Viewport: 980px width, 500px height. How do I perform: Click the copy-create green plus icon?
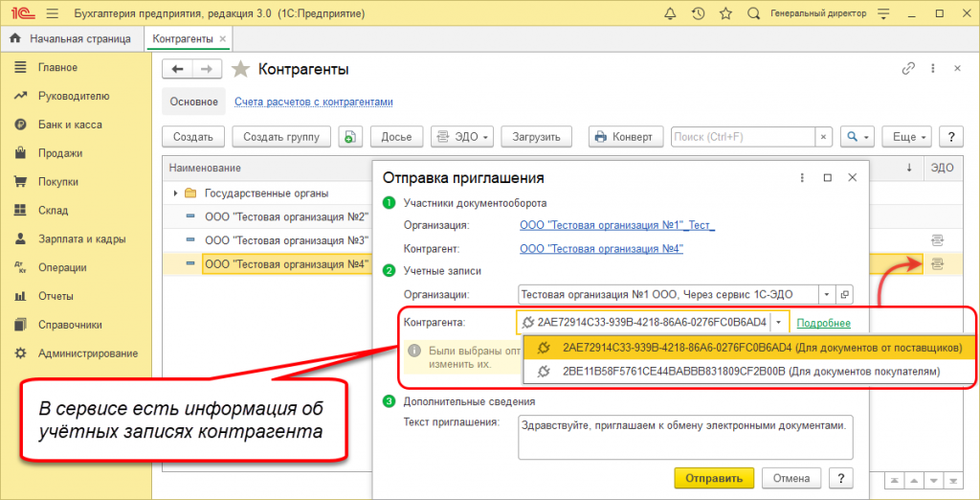coord(350,136)
